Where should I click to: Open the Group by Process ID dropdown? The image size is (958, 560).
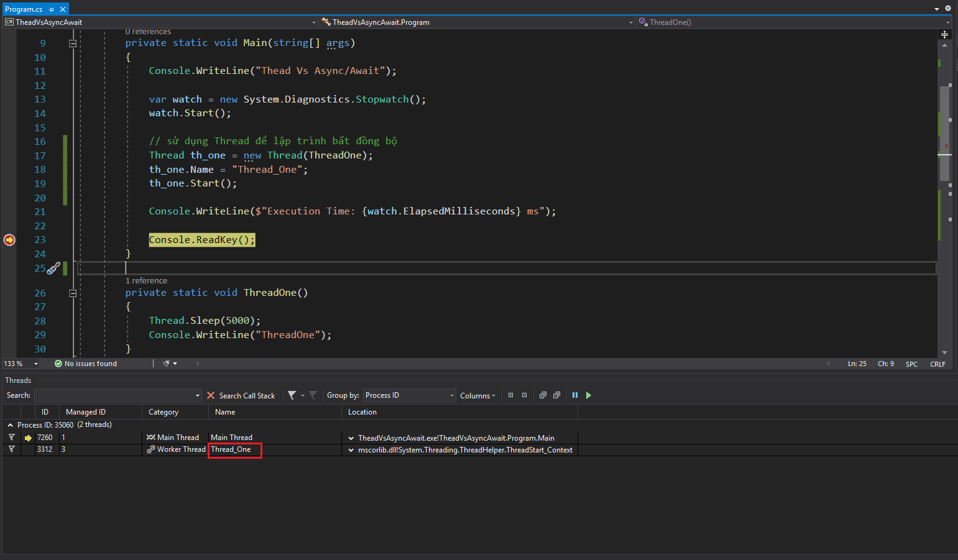(x=410, y=395)
